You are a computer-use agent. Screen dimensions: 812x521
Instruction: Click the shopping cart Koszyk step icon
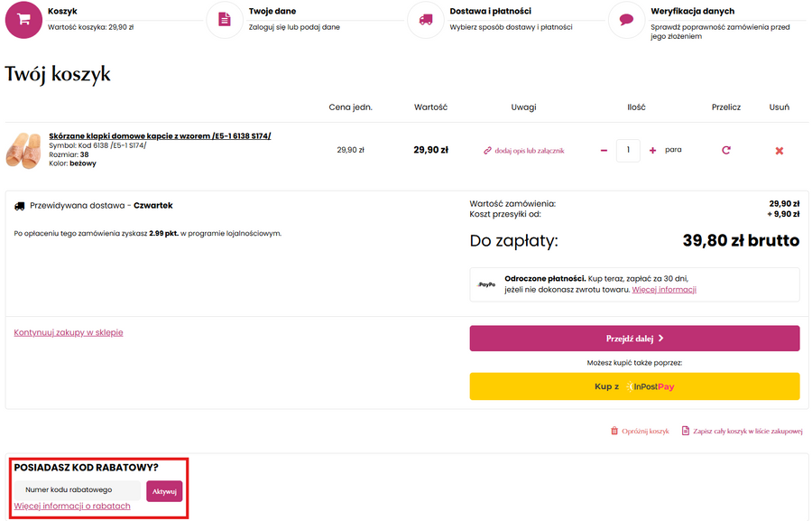(x=24, y=19)
